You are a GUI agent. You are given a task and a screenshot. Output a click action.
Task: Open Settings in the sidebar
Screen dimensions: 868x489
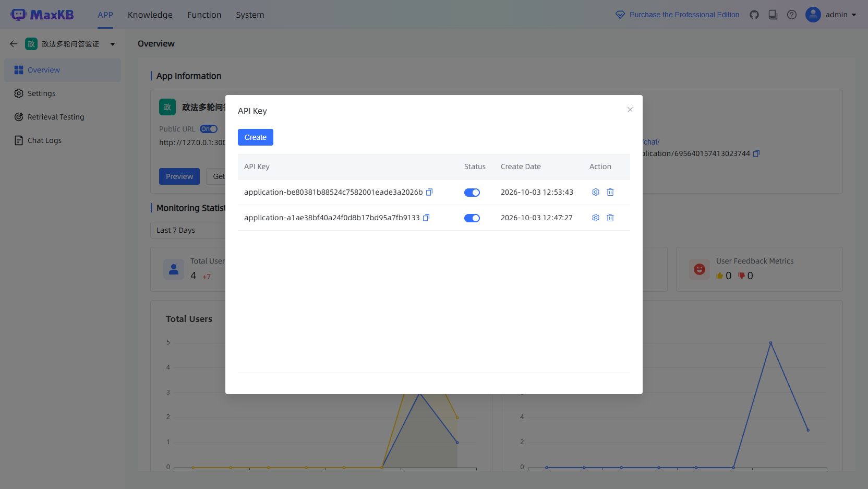(63, 93)
